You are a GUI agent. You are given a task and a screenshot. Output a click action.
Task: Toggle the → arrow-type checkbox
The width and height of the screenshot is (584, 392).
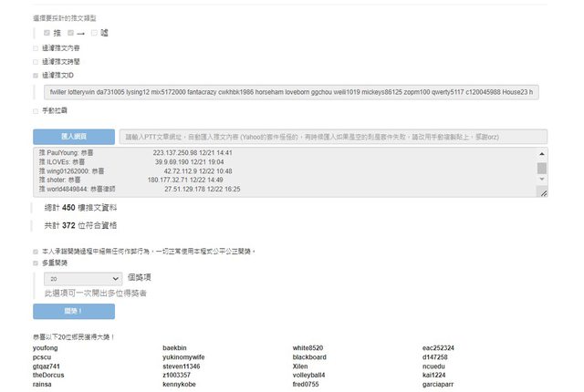click(70, 33)
